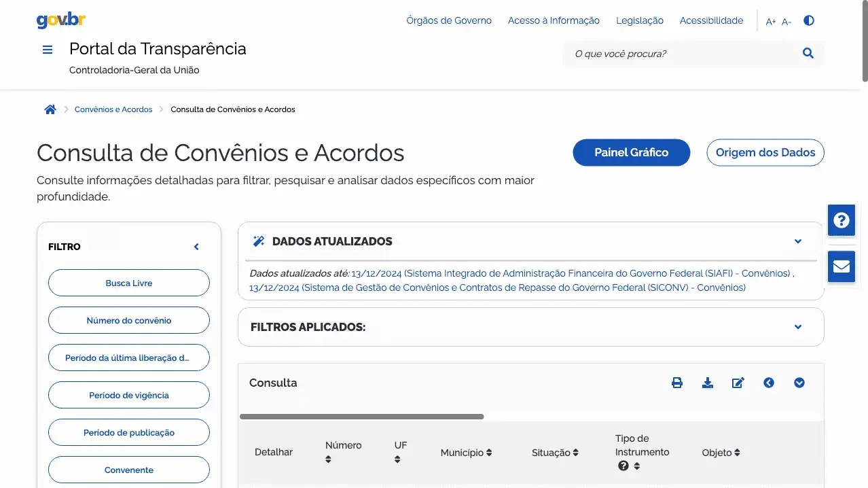The image size is (868, 488).
Task: Click the Origem dos Dados button
Action: [x=765, y=152]
